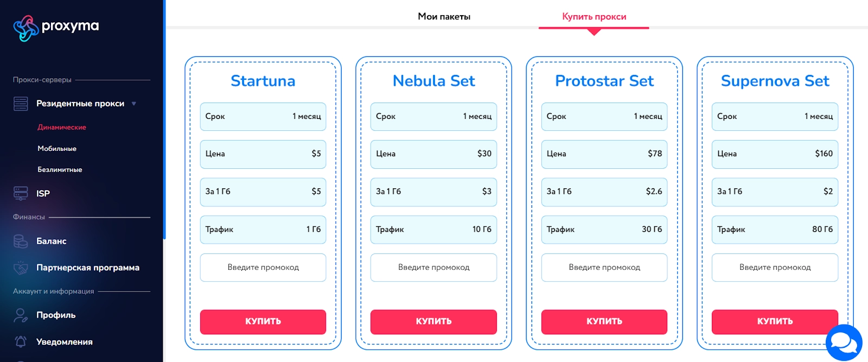Buy the Nebula Set package
This screenshot has height=362, width=868.
pos(433,321)
